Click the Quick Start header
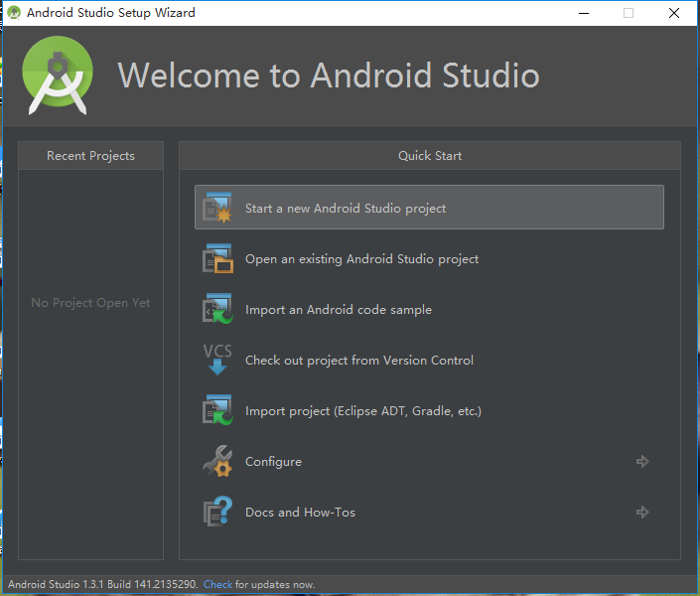 pos(430,156)
